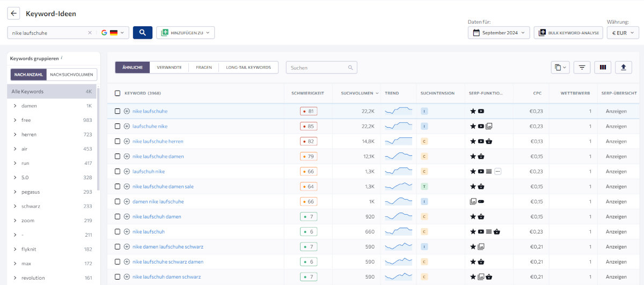Check the box for 'nike laufschuhe damen'
The width and height of the screenshot is (644, 285).
click(x=118, y=156)
